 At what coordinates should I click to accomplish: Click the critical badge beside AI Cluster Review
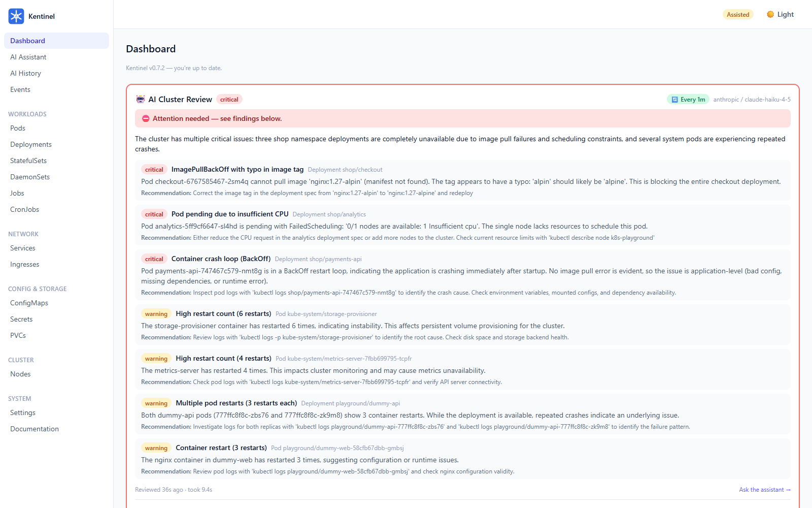229,100
